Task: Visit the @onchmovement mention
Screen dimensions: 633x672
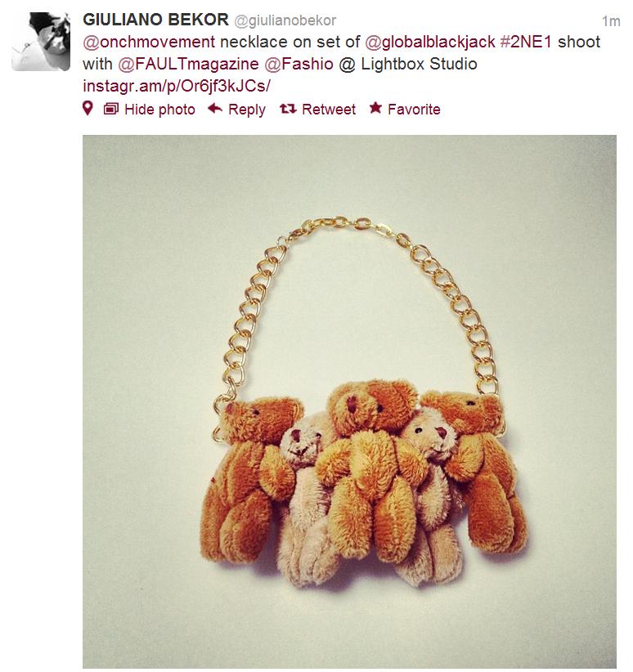Action: point(152,43)
